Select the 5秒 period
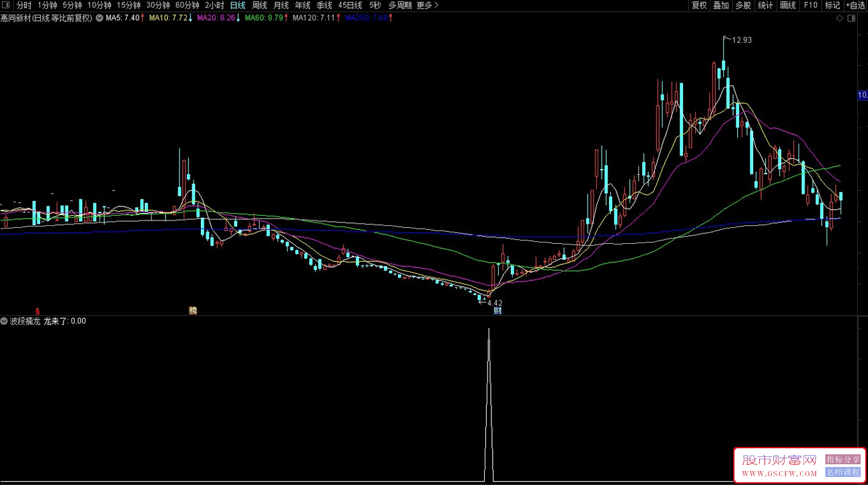Viewport: 868px width, 485px height. pos(375,5)
